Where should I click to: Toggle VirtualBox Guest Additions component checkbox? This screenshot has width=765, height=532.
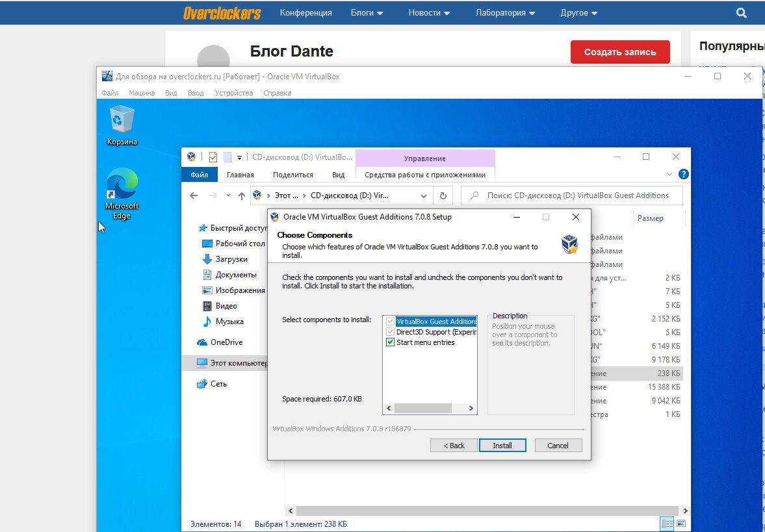pyautogui.click(x=390, y=322)
